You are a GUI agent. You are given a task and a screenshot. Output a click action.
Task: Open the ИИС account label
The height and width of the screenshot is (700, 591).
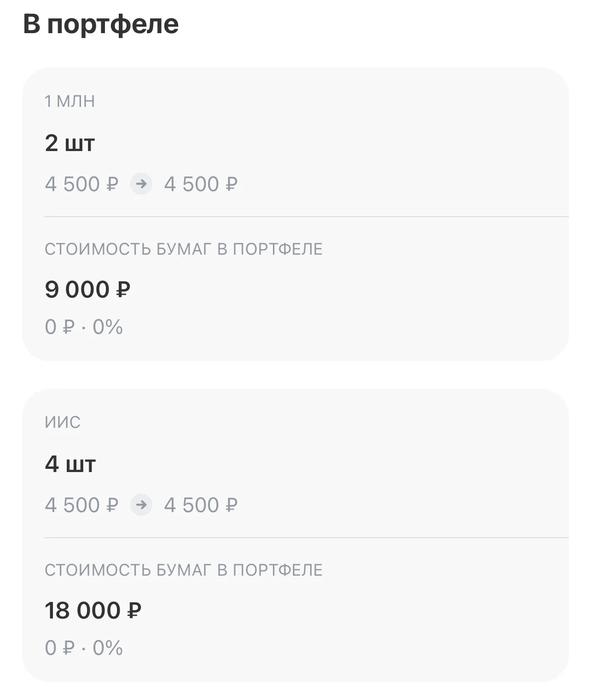click(x=63, y=422)
